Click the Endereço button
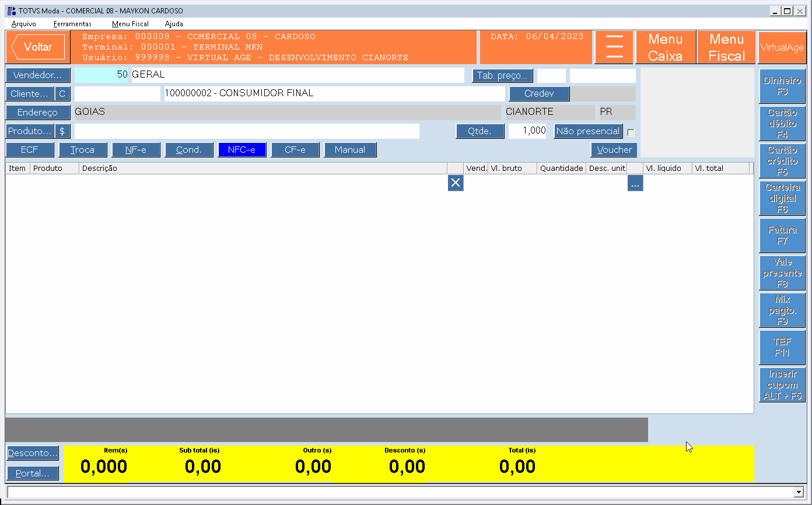Viewport: 812px width, 505px height. coord(38,113)
